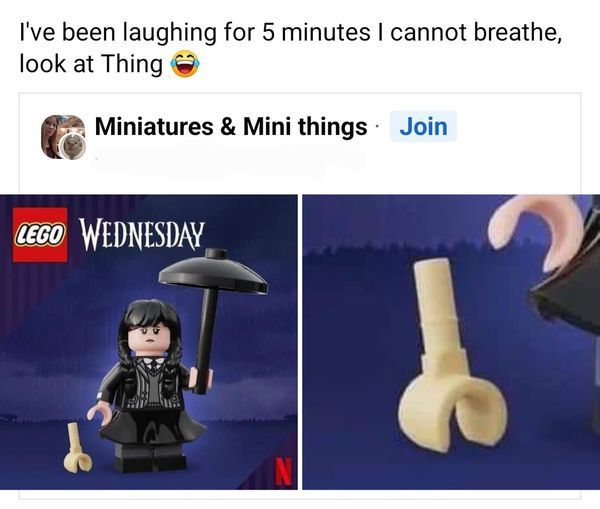600x509 pixels.
Task: Click the WEDNESDAY title text
Action: (x=141, y=234)
